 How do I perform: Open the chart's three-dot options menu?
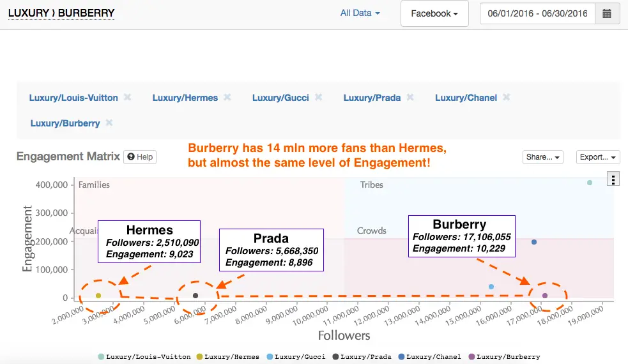click(x=613, y=179)
